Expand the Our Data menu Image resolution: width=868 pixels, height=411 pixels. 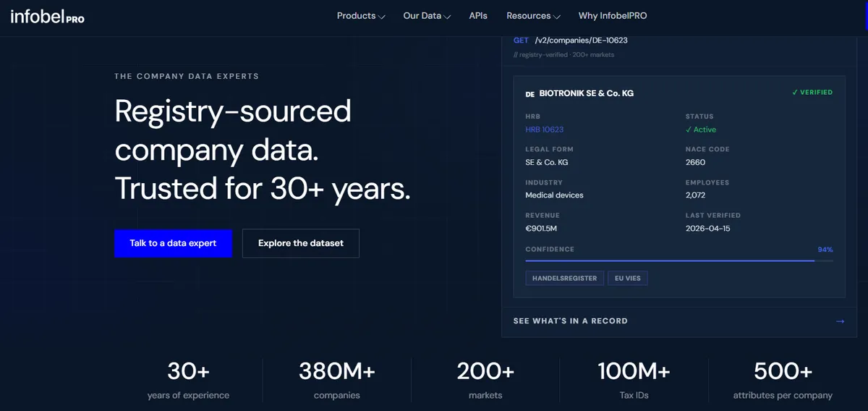(x=427, y=16)
